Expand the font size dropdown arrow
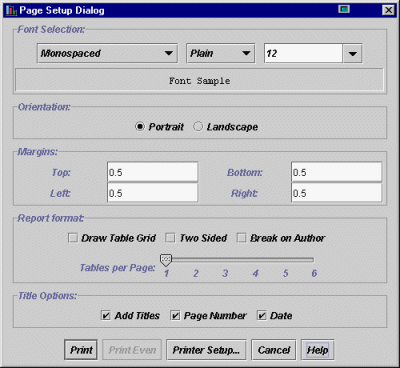The height and width of the screenshot is (368, 400). [352, 53]
